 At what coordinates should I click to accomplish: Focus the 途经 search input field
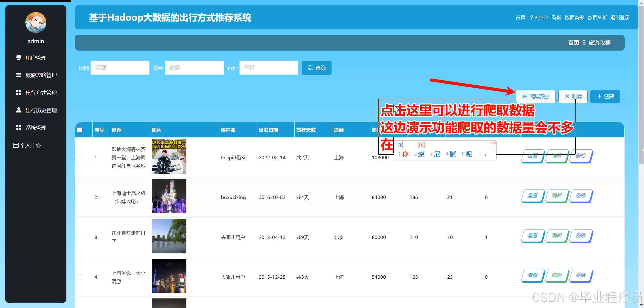click(194, 68)
